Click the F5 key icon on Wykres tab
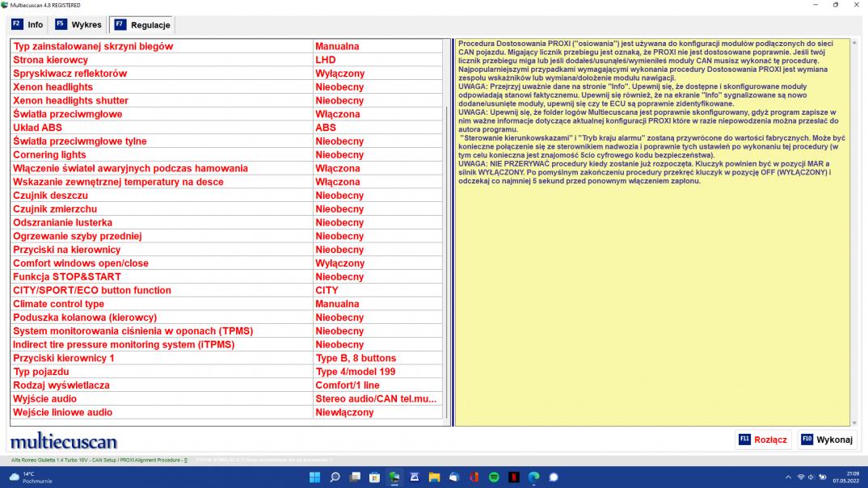The image size is (868, 488). 61,24
